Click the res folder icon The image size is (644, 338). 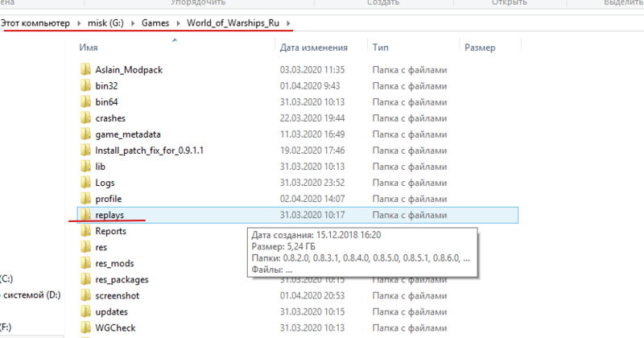click(85, 247)
